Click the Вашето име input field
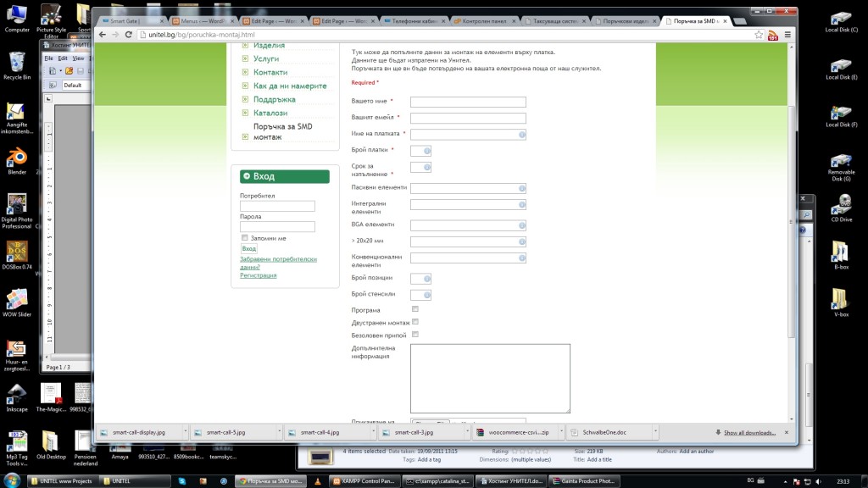The width and height of the screenshot is (868, 488). click(x=468, y=102)
